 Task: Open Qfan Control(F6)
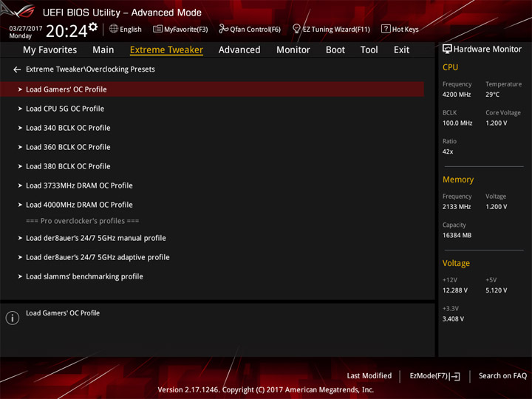250,29
